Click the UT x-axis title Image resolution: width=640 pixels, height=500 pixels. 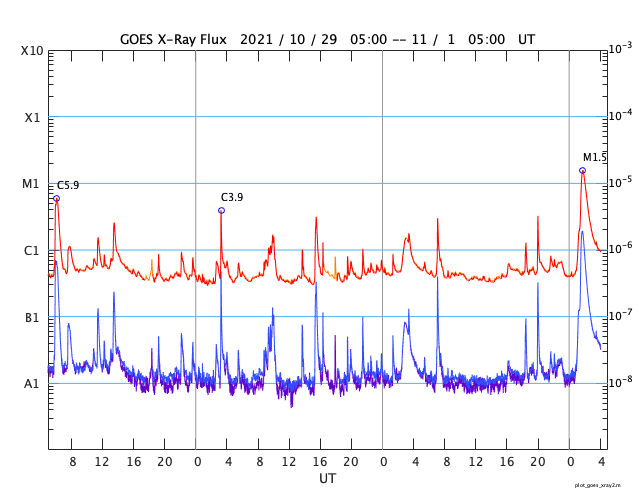click(327, 478)
